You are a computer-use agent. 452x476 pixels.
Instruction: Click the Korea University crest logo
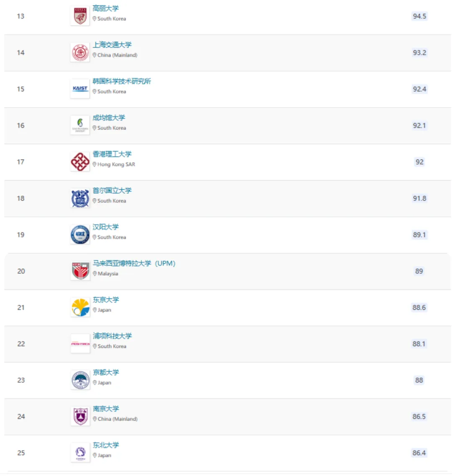click(80, 16)
